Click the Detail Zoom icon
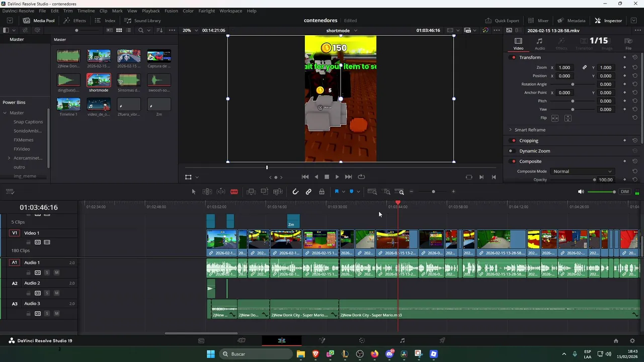Image resolution: width=644 pixels, height=362 pixels. (387, 192)
